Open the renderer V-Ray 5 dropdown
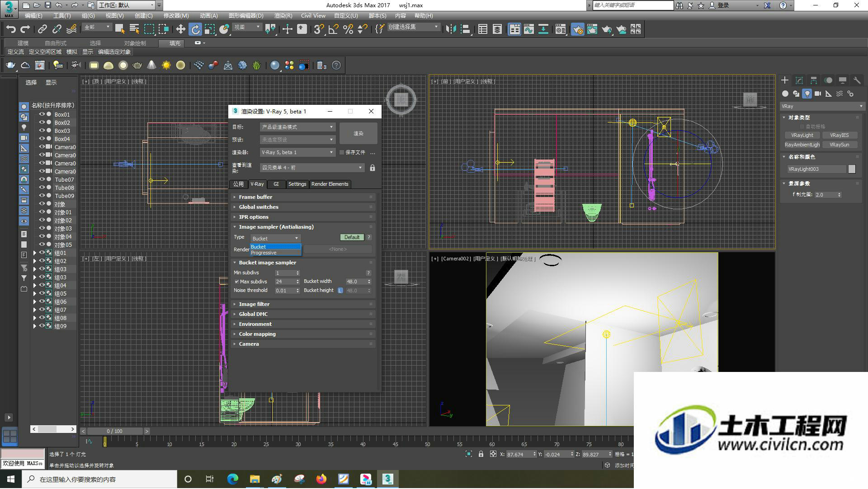868x489 pixels. [297, 152]
